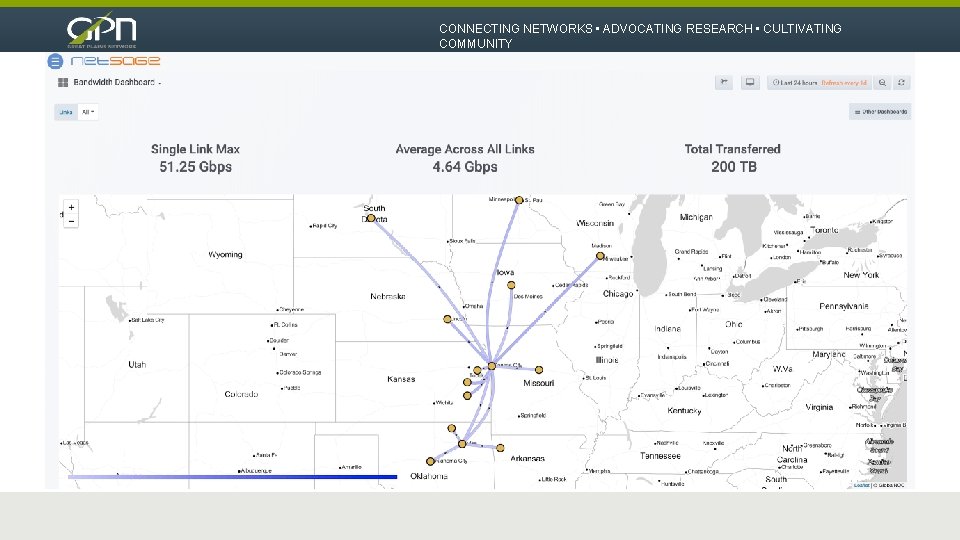Viewport: 960px width, 540px height.
Task: Click the Leaflet attribution link on map
Action: point(861,485)
